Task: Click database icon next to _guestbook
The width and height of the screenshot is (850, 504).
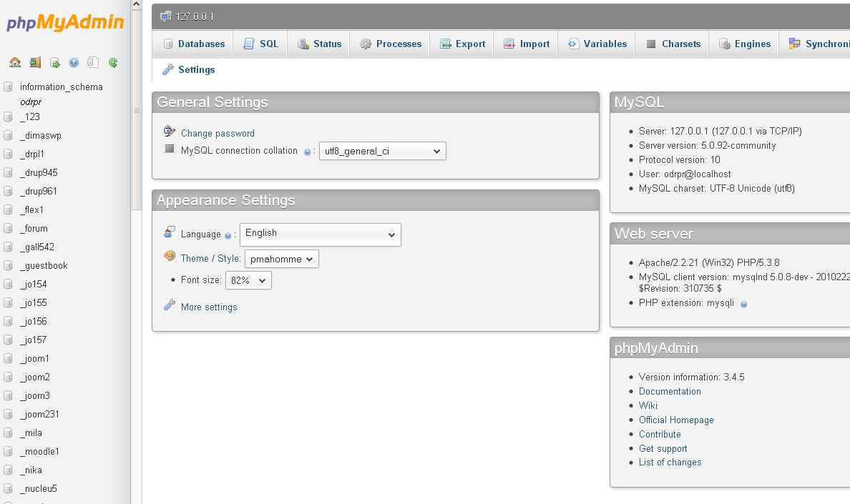Action: [x=8, y=266]
